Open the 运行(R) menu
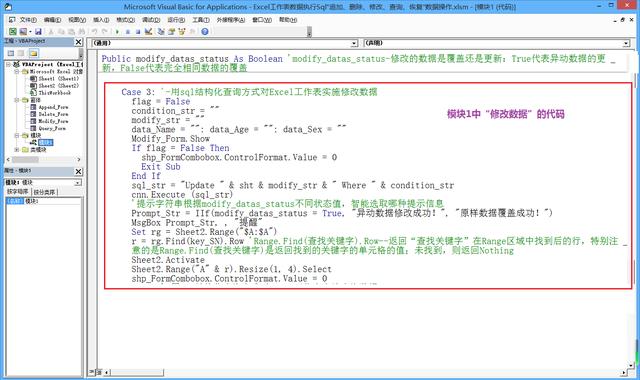Image resolution: width=640 pixels, height=380 pixels. tap(176, 20)
